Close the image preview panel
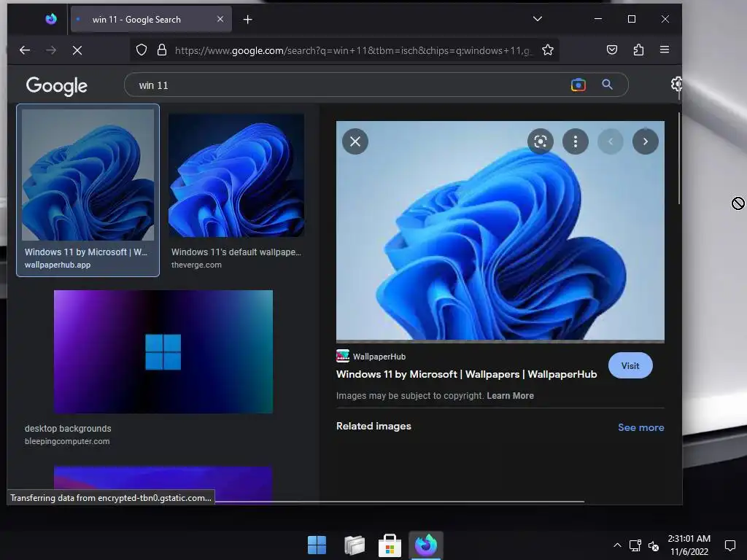 click(x=355, y=141)
